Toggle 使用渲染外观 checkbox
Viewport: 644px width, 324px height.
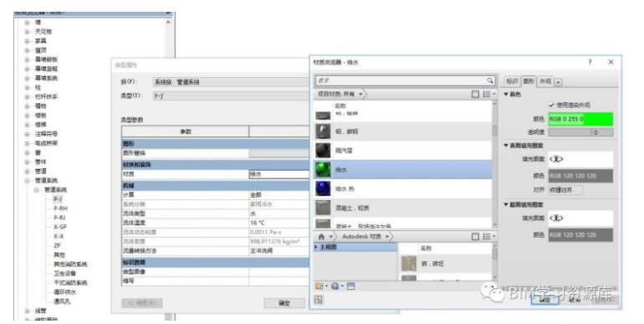pyautogui.click(x=552, y=105)
